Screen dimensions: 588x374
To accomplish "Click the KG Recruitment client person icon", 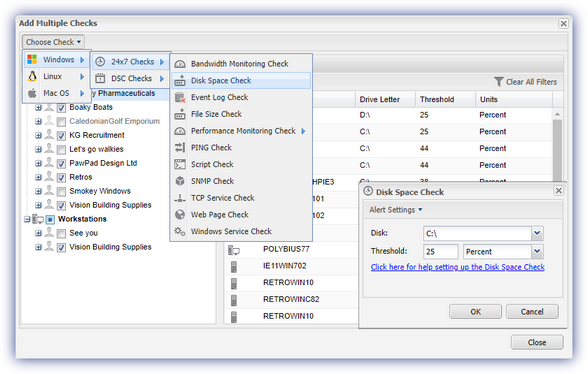I will pyautogui.click(x=49, y=135).
